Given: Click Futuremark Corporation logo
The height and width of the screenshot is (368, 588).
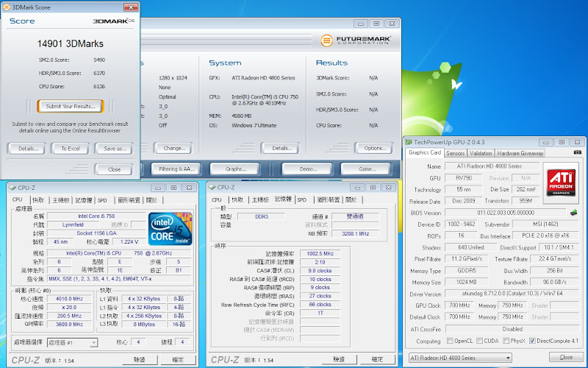Looking at the screenshot, I should 356,40.
